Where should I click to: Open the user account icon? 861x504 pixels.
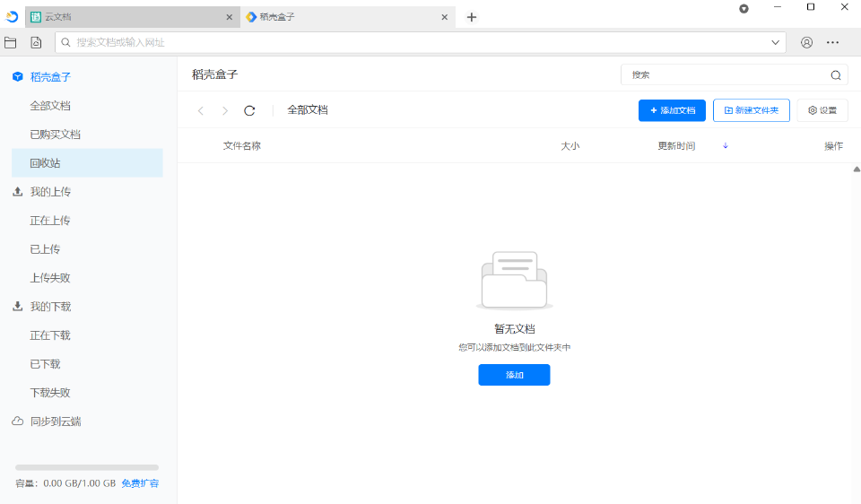click(806, 42)
